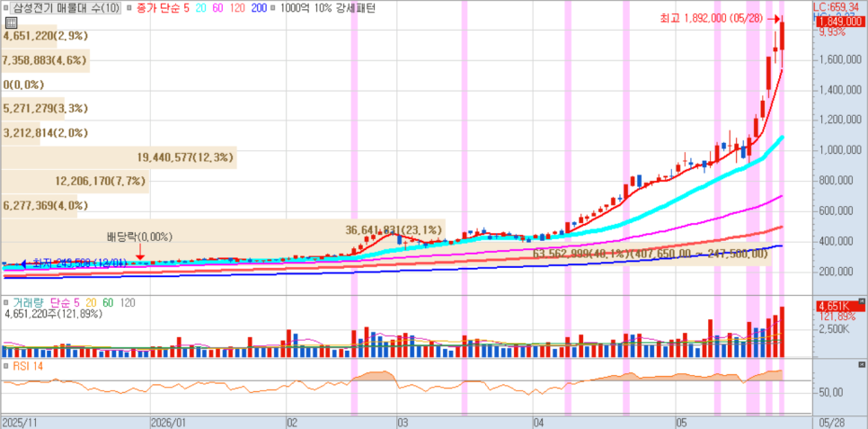Select the 1000억 10% 강세패턴 indicator label
868x429 pixels.
[x=328, y=8]
